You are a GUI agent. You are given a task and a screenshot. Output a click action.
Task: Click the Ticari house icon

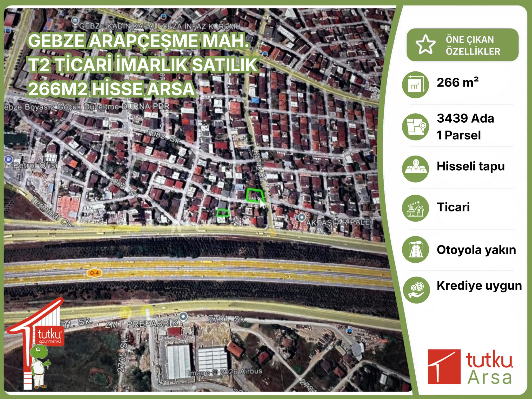(x=415, y=208)
